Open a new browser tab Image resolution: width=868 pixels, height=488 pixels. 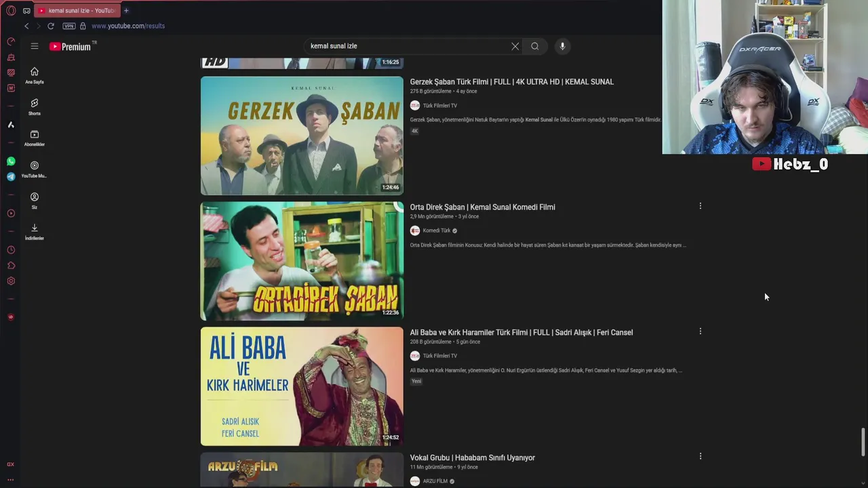pos(126,10)
